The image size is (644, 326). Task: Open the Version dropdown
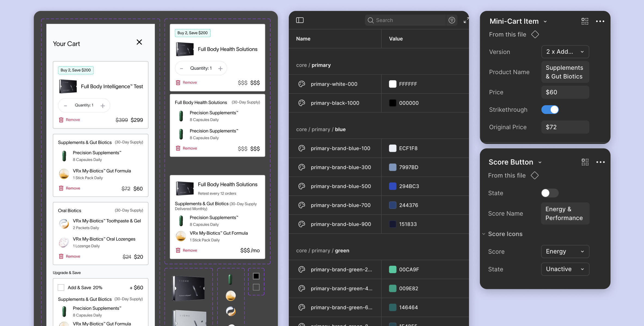565,52
